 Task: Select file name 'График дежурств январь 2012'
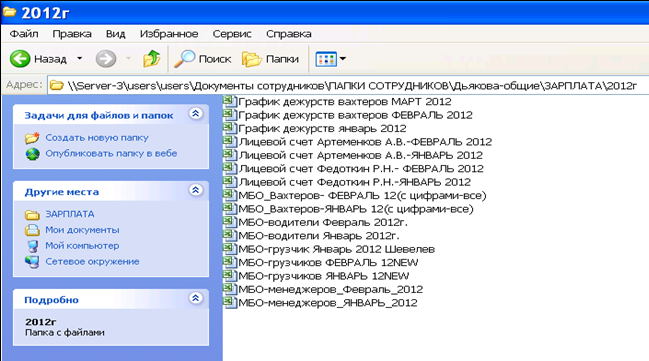pos(322,128)
